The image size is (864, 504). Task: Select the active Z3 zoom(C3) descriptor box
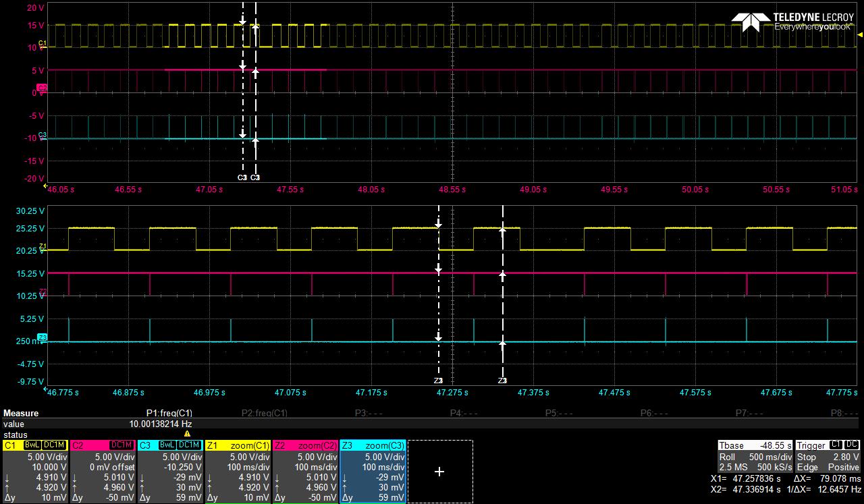373,472
